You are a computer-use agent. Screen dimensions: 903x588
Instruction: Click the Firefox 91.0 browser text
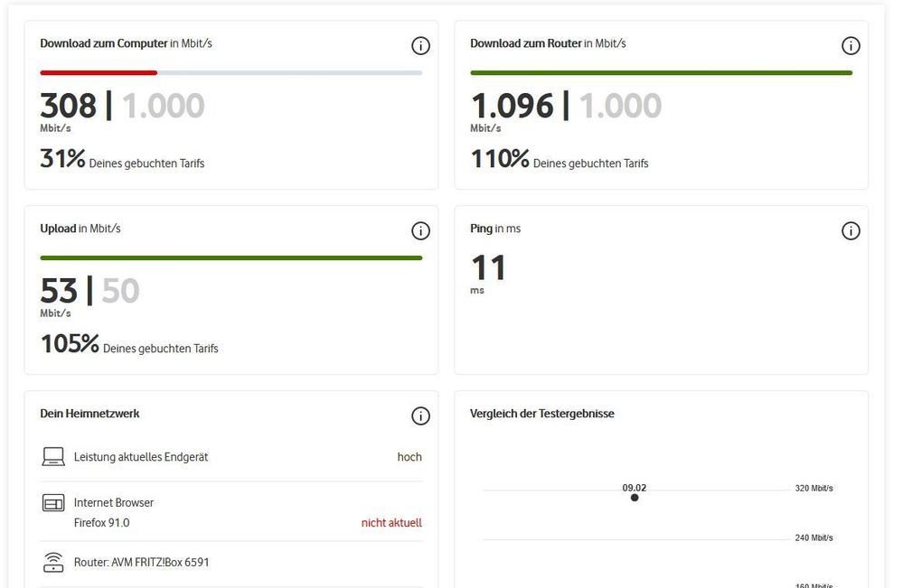101,522
